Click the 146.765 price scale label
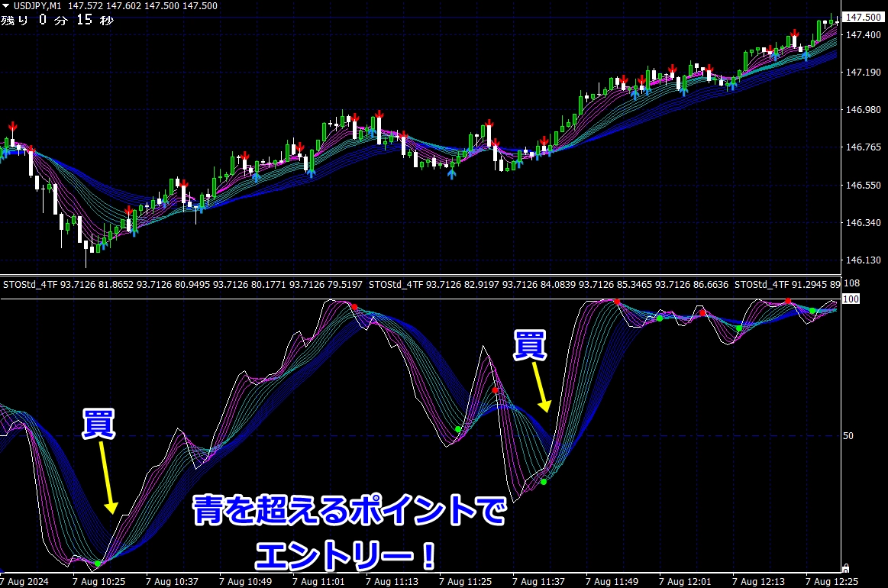The width and height of the screenshot is (888, 588). pyautogui.click(x=863, y=147)
